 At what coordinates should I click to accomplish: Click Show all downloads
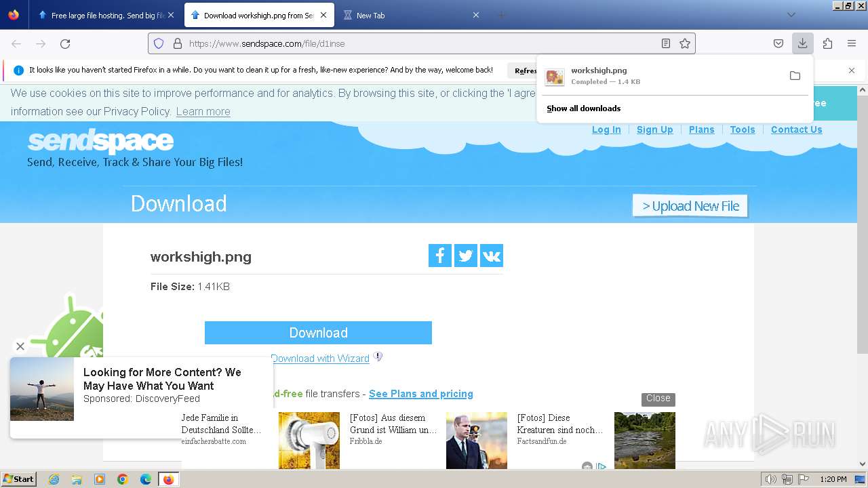click(x=583, y=108)
